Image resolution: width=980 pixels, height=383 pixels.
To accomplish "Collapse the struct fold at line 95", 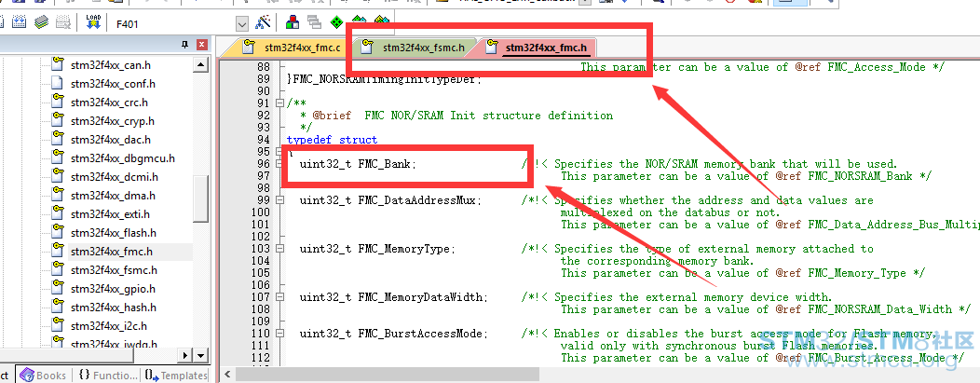I will coord(279,152).
